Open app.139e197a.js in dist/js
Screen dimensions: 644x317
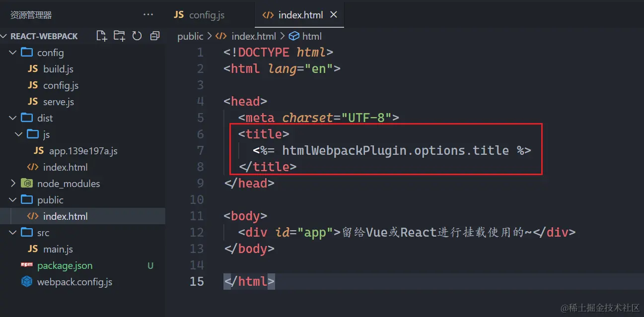[83, 151]
